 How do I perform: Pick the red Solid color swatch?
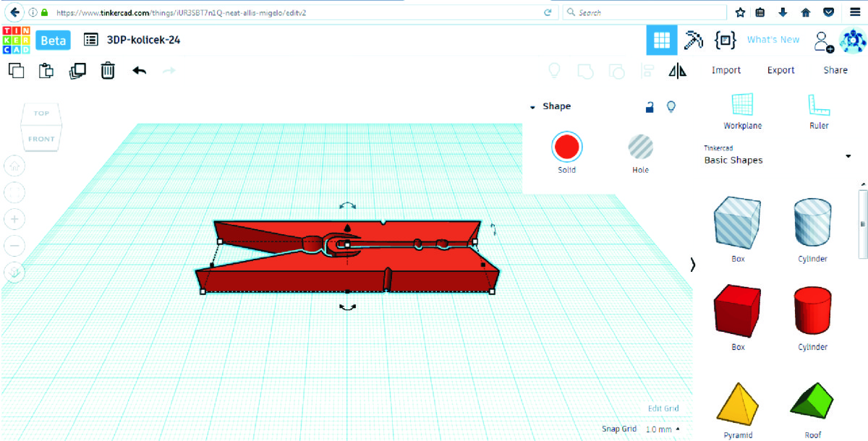566,147
